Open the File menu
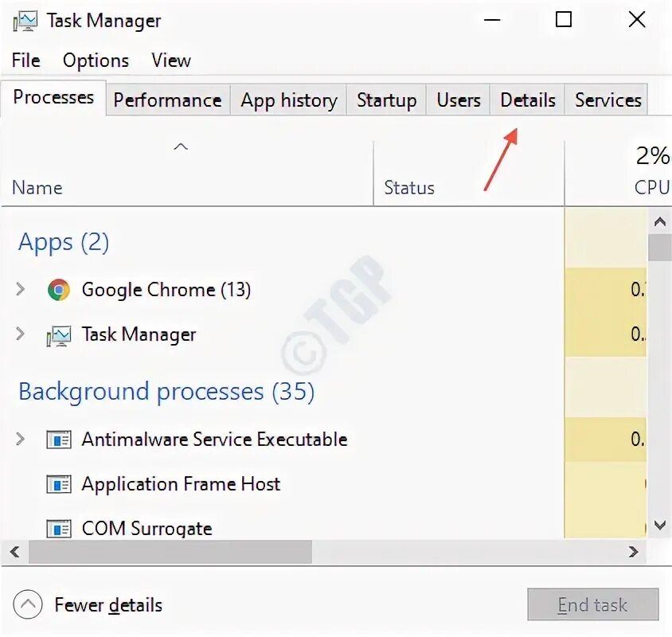The height and width of the screenshot is (637, 672). click(x=25, y=61)
